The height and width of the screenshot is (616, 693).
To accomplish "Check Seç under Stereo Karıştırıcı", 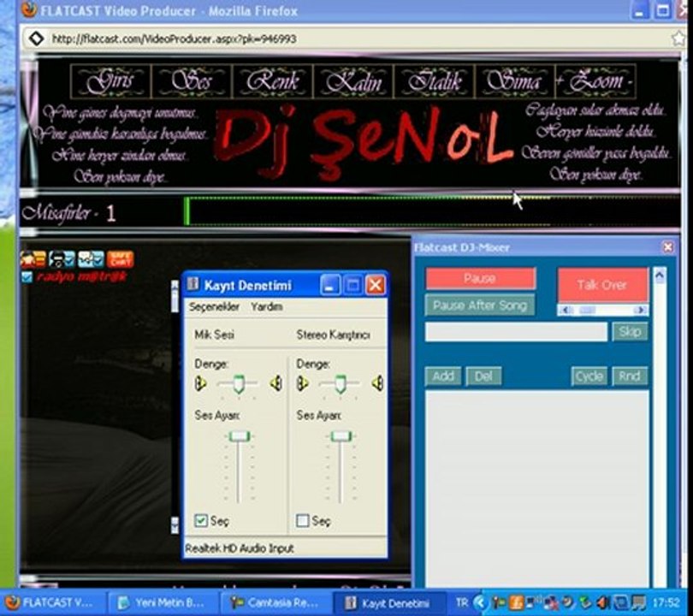I will (x=303, y=520).
